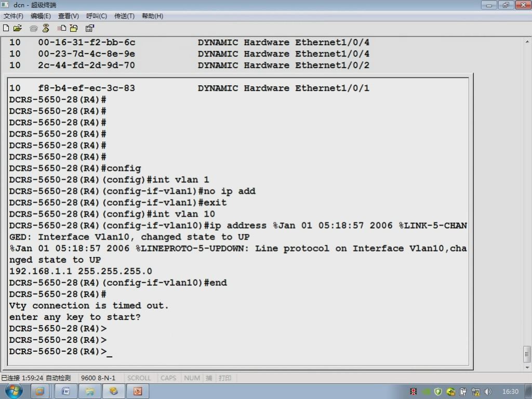Screen dimensions: 532x399
Task: Click the CAPS status indicator
Action: point(168,378)
